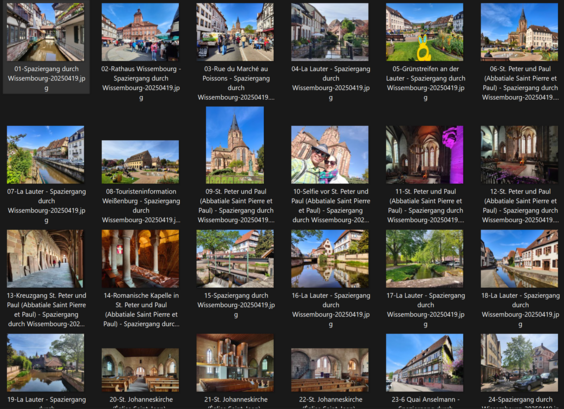Click the 10-Selfie vor St. Peter photo
This screenshot has width=564, height=409.
coord(330,155)
